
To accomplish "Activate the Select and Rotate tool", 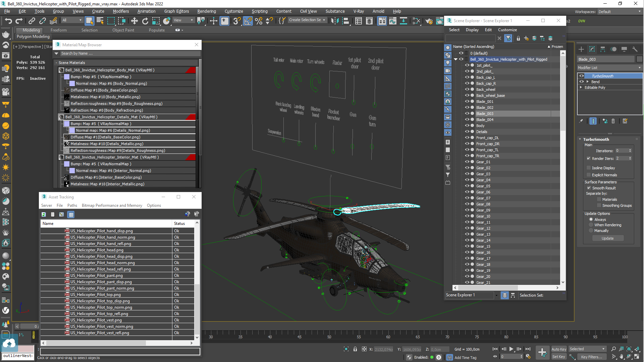I will 145,21.
